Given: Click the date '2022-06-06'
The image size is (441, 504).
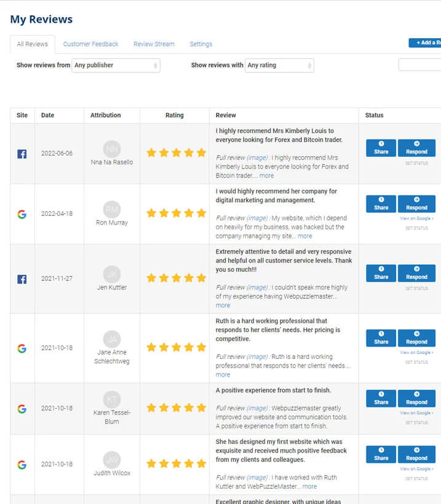Looking at the screenshot, I should 57,153.
